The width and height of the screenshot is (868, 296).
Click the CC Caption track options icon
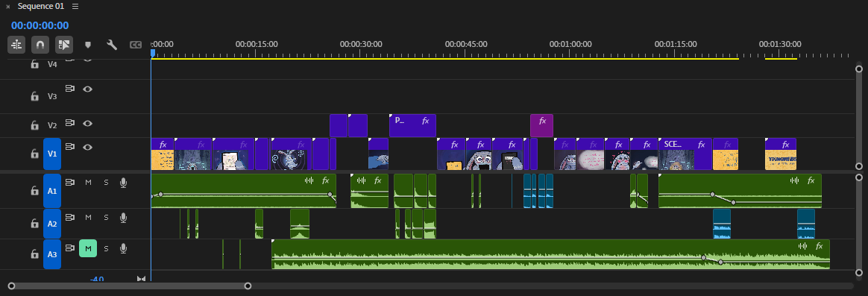click(136, 45)
